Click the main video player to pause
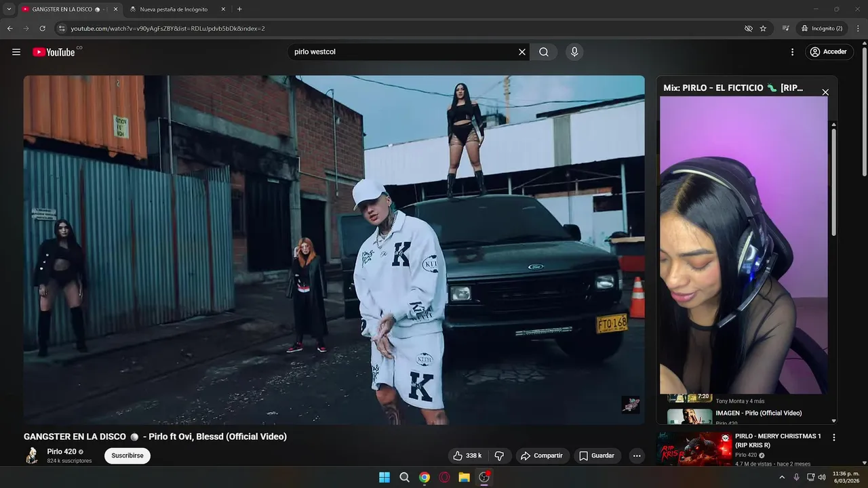868x488 pixels. coord(334,250)
